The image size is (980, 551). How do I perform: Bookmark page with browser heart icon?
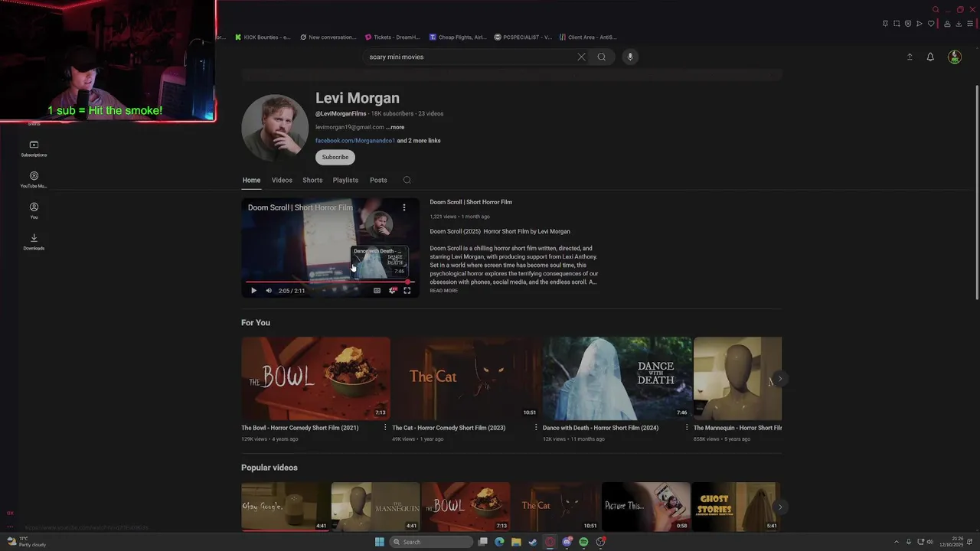[x=931, y=24]
